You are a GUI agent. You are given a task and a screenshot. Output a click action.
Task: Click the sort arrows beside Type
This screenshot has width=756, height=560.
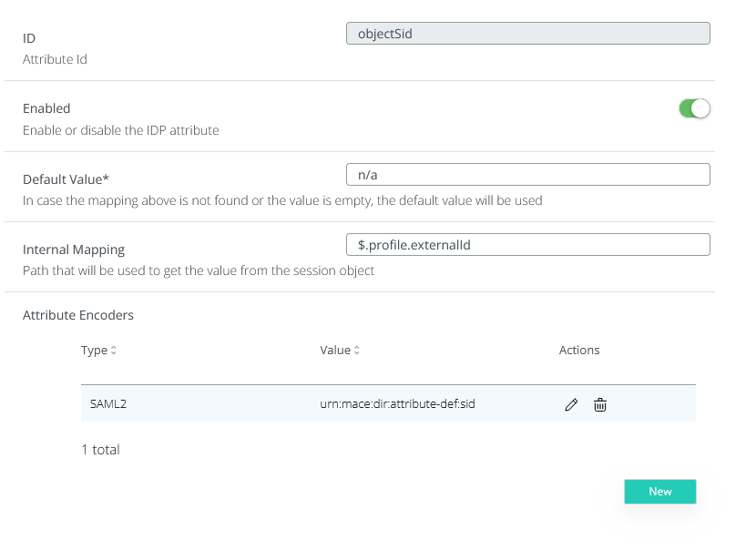point(114,351)
